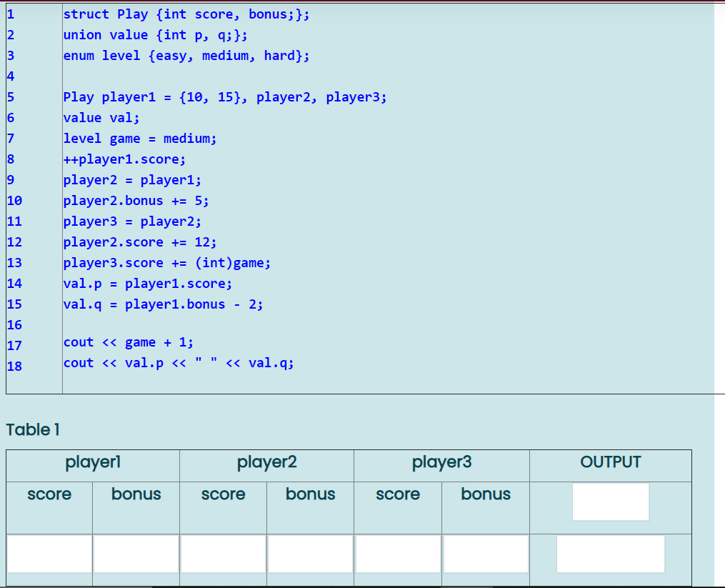Click the bonus subheader under player3

[x=484, y=494]
